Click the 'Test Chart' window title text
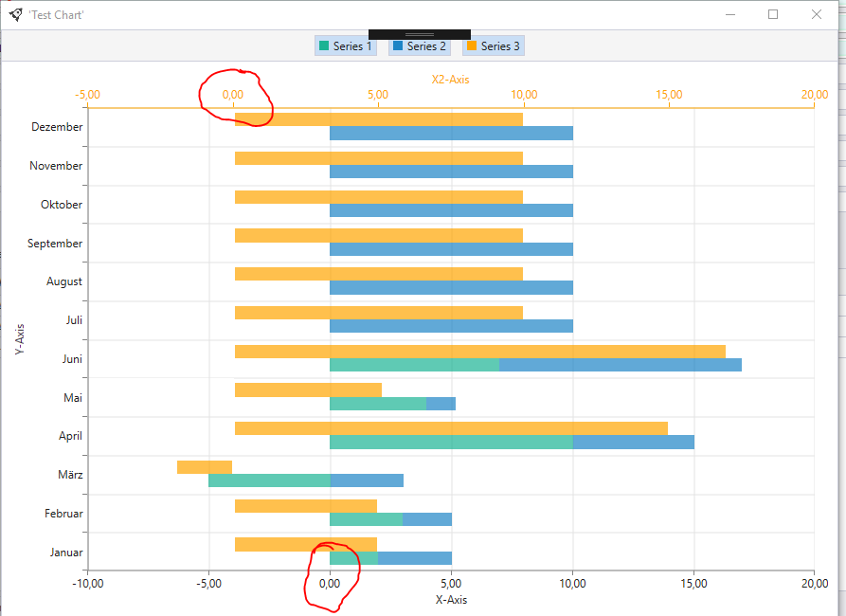Screen dimensions: 846x616 point(56,15)
